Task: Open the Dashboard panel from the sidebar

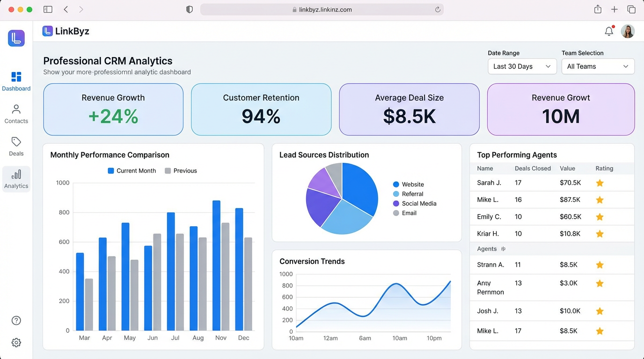Action: 16,80
